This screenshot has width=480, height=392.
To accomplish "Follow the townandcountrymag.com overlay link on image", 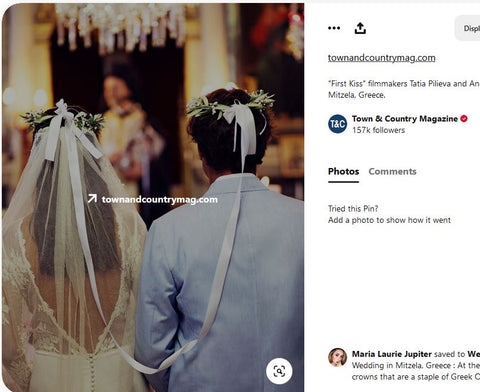I will pyautogui.click(x=160, y=199).
